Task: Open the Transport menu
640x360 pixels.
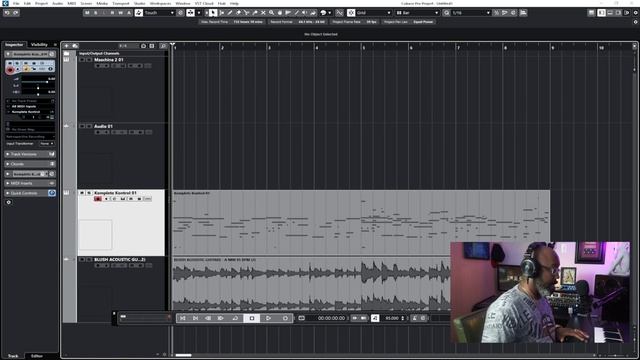Action: click(121, 3)
